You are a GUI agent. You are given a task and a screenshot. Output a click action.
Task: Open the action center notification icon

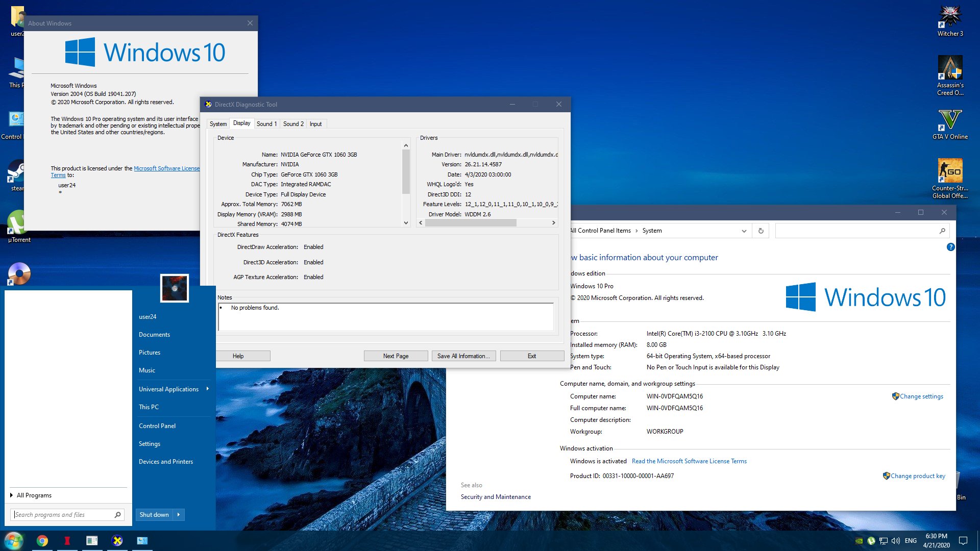pos(963,541)
